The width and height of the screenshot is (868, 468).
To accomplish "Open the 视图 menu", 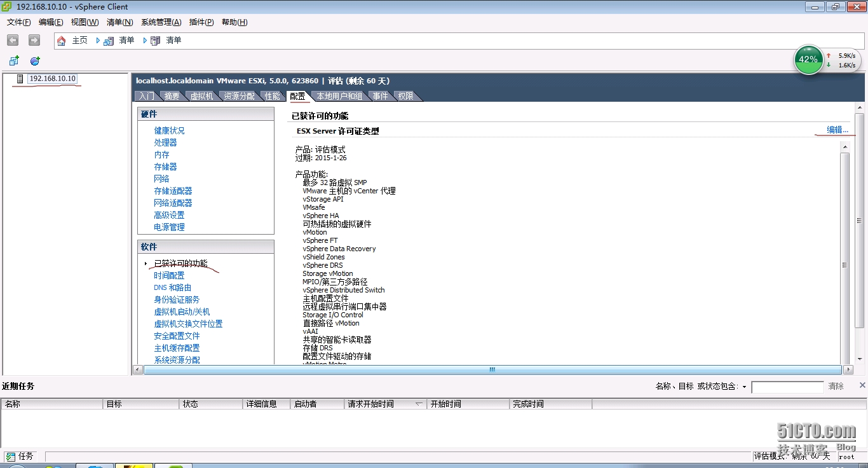I will pos(85,22).
